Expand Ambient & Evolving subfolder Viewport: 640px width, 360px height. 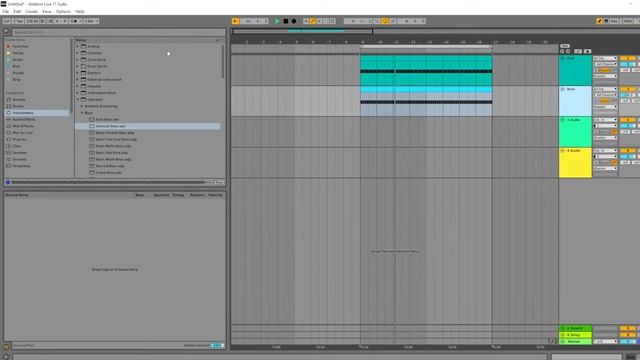(x=82, y=106)
